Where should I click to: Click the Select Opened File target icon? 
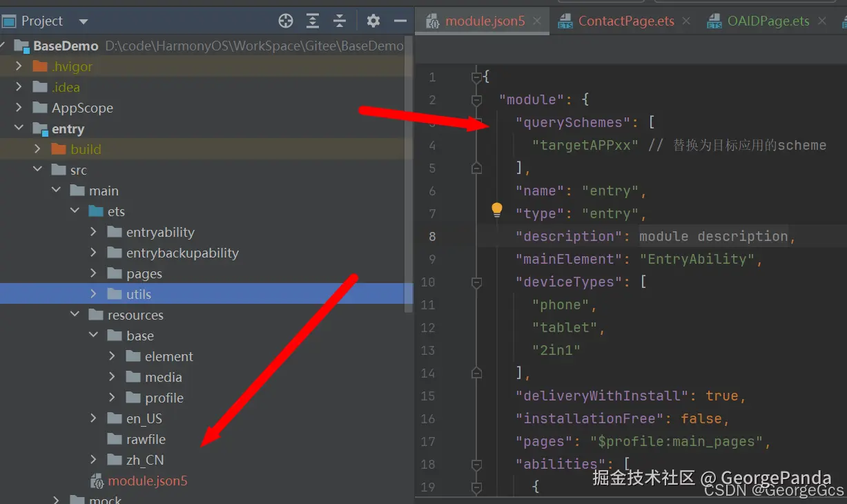click(x=286, y=21)
